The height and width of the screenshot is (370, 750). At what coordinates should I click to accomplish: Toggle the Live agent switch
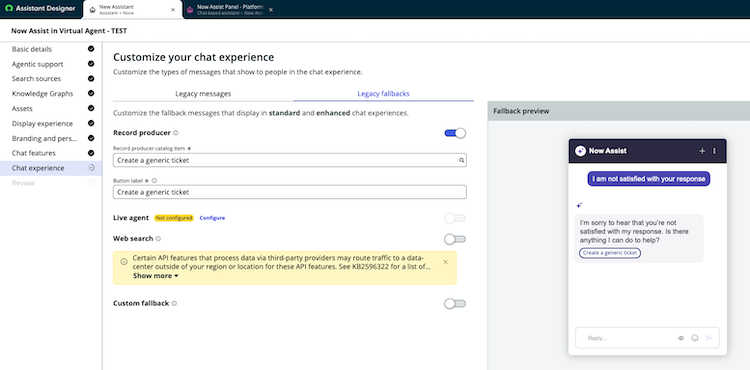click(x=455, y=218)
